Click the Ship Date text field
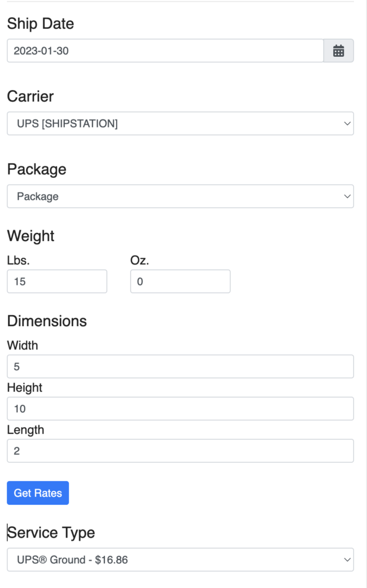The width and height of the screenshot is (367, 588). (x=165, y=51)
